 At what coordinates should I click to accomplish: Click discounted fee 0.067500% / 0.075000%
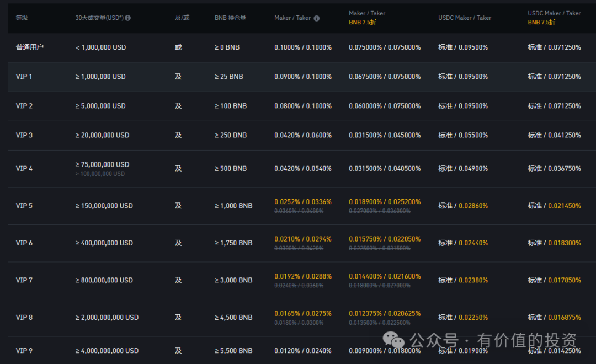tap(385, 77)
